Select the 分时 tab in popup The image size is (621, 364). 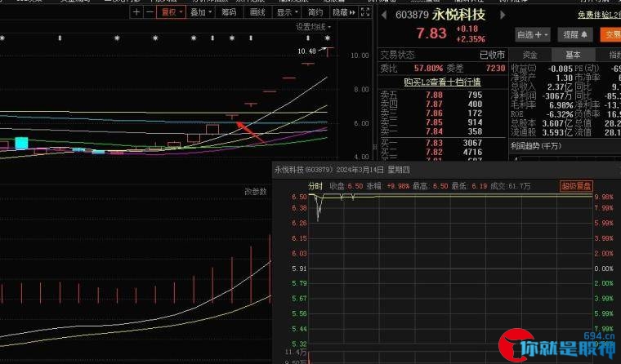pyautogui.click(x=315, y=186)
